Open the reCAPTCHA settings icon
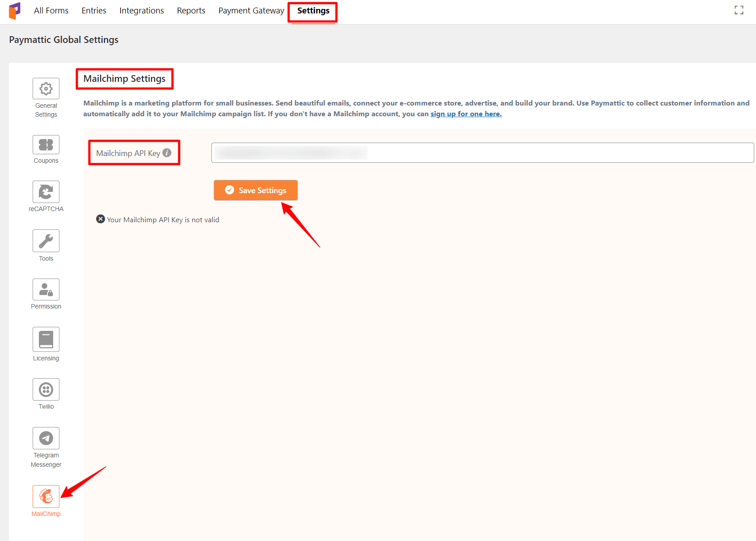 (x=46, y=192)
